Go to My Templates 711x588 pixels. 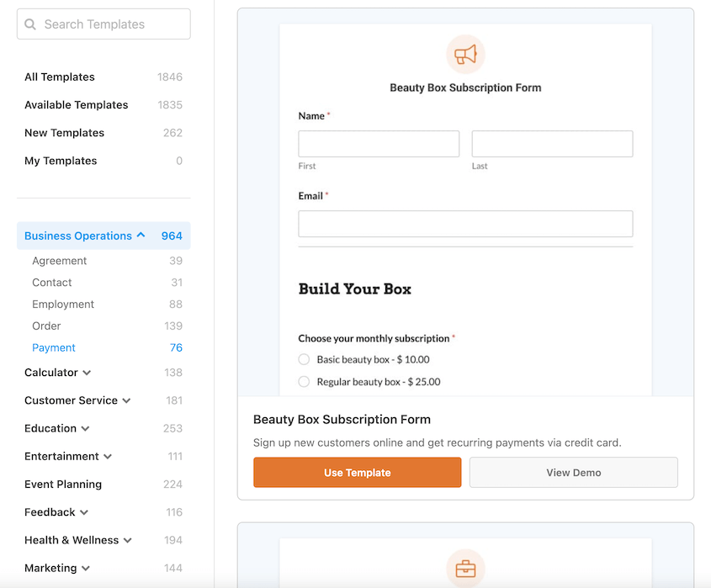61,161
